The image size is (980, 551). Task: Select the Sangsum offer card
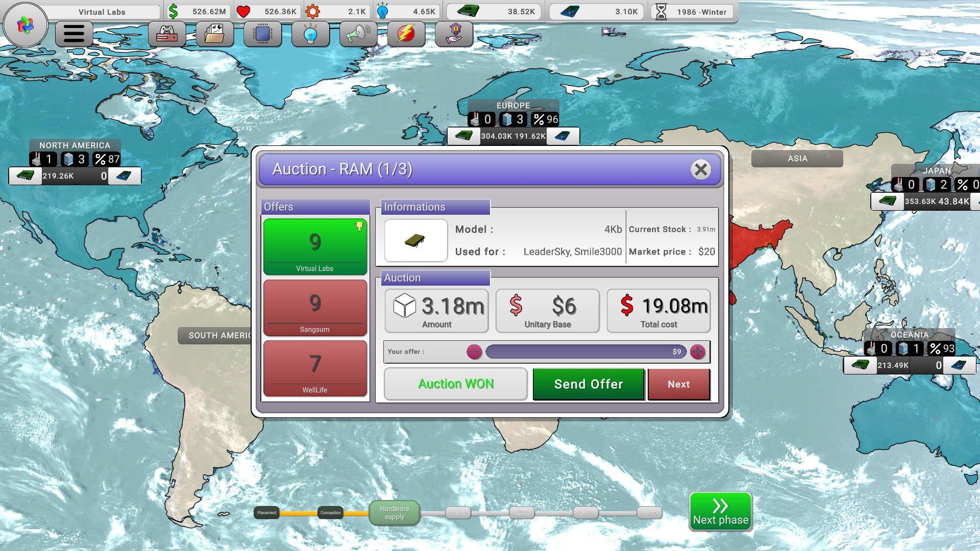(x=315, y=308)
